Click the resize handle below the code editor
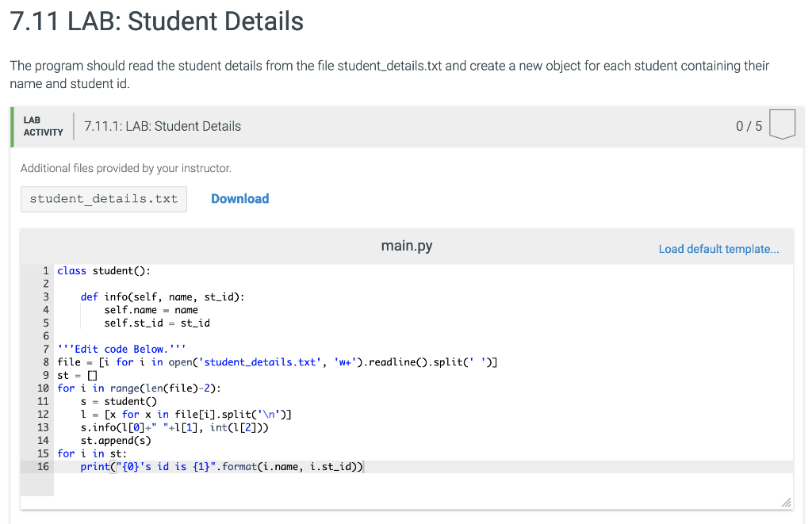Screen dimensions: 812x524 tap(786, 502)
